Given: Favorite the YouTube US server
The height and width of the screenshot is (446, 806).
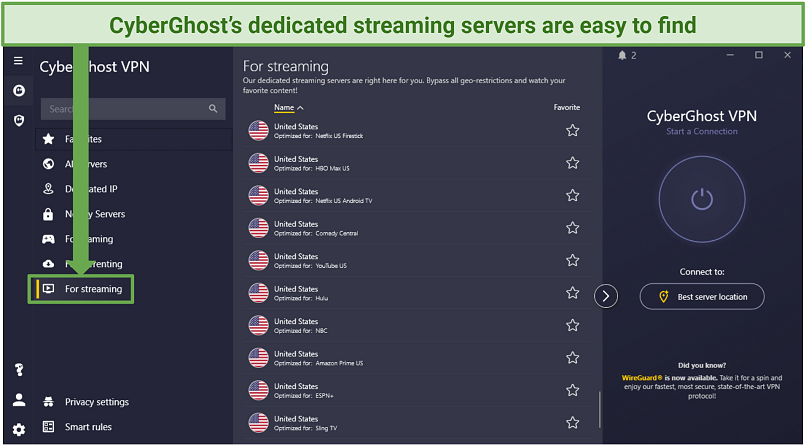Looking at the screenshot, I should point(573,261).
